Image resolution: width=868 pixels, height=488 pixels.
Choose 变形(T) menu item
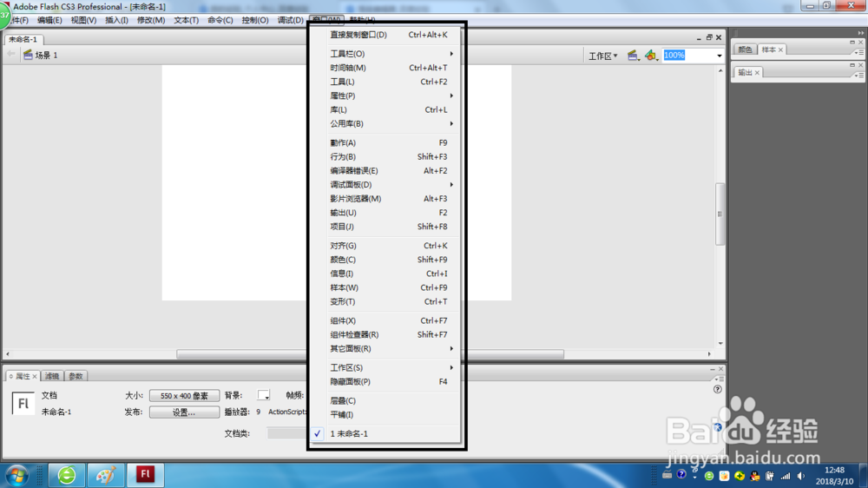point(385,301)
